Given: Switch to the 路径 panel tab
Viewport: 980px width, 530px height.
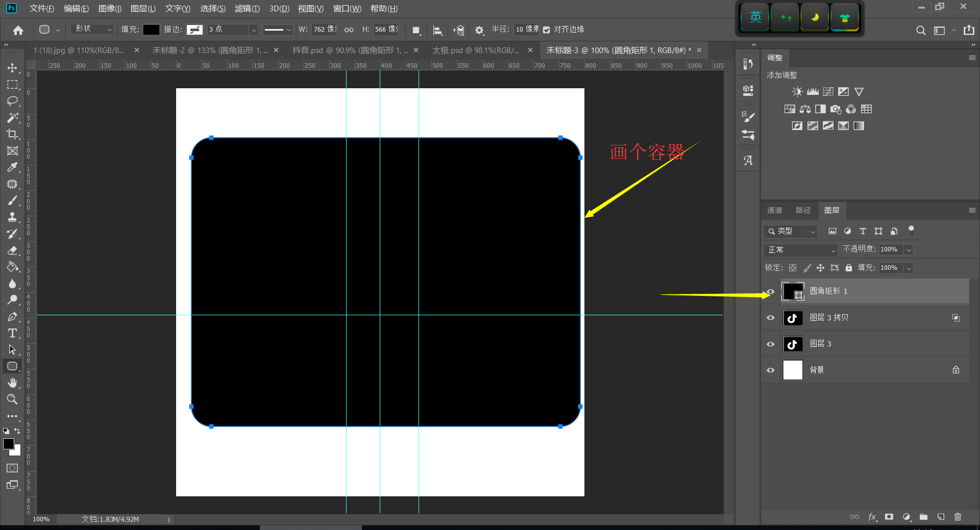Looking at the screenshot, I should (x=803, y=210).
